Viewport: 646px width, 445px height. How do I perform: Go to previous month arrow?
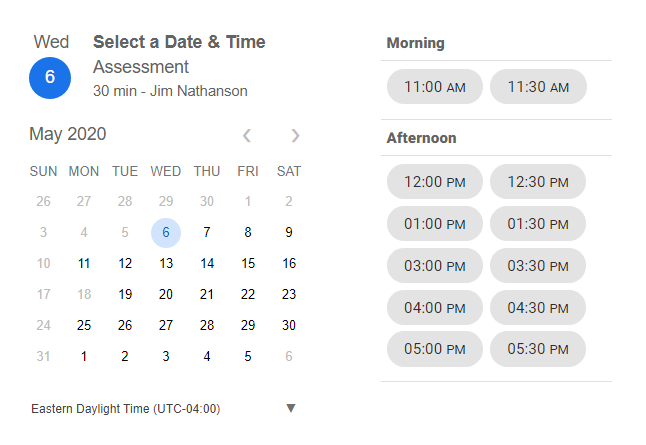247,135
